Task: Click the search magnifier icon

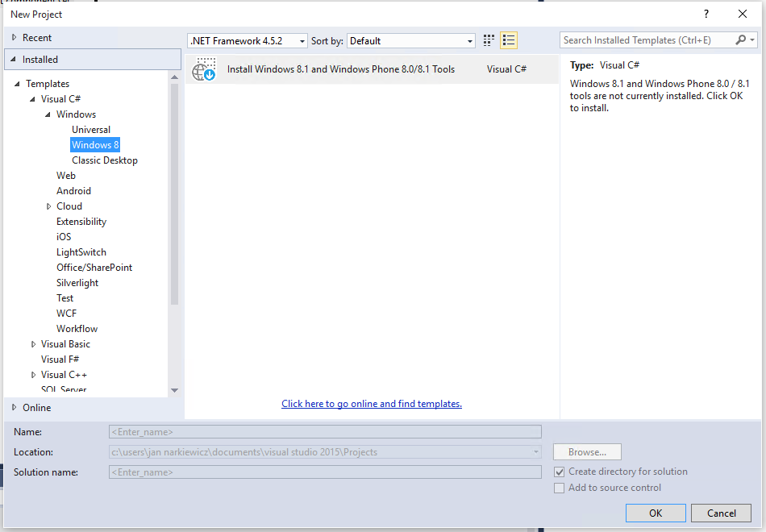Action: coord(740,40)
